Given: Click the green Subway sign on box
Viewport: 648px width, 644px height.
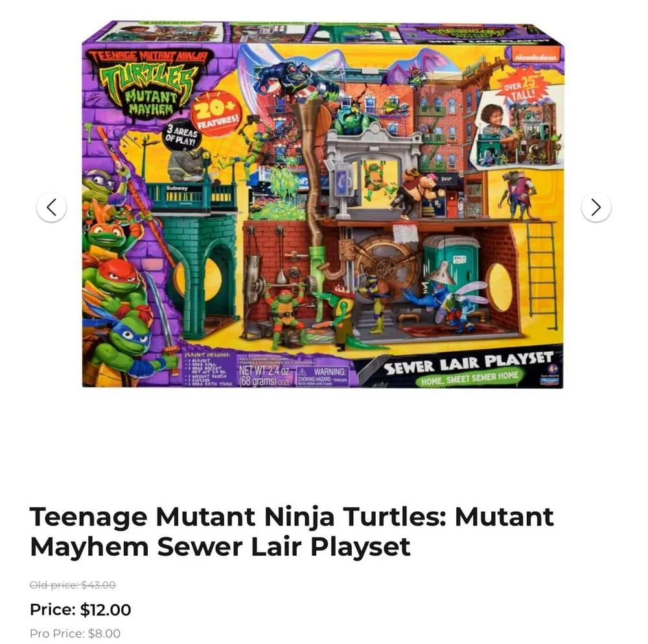Looking at the screenshot, I should point(177,188).
